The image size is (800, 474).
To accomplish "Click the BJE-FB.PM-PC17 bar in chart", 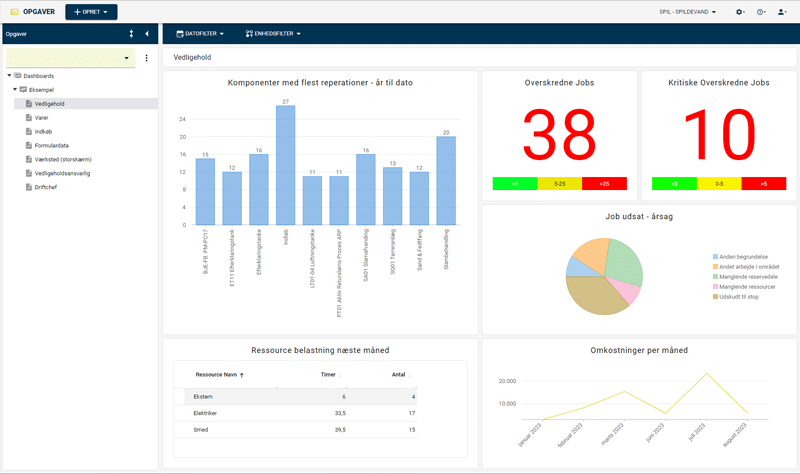I will [205, 191].
